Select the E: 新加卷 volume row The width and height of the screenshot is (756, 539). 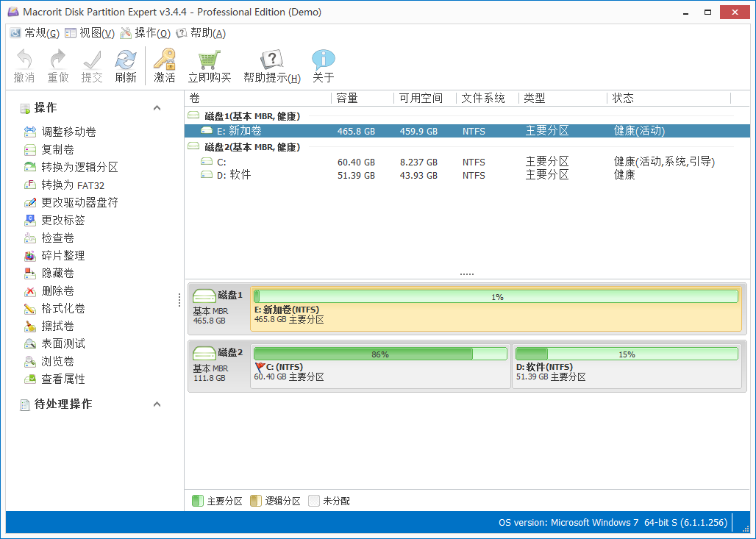pyautogui.click(x=467, y=131)
